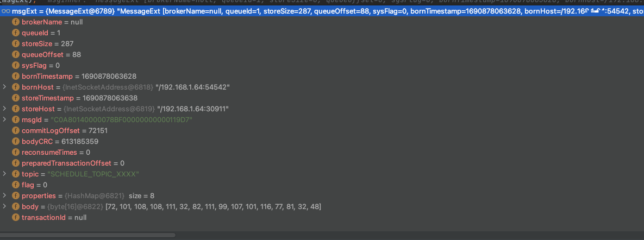Select the reconsumeTimes variable row
Screen dimensions: 644x240
pyautogui.click(x=322, y=152)
